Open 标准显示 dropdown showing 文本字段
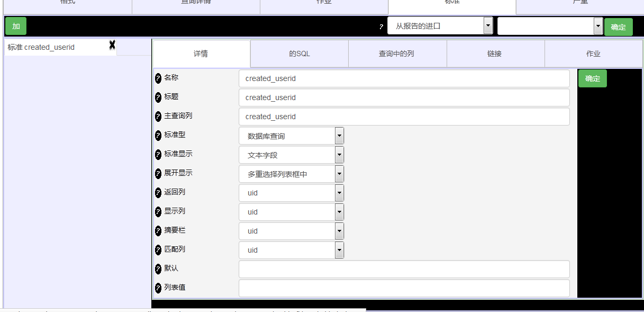 292,155
